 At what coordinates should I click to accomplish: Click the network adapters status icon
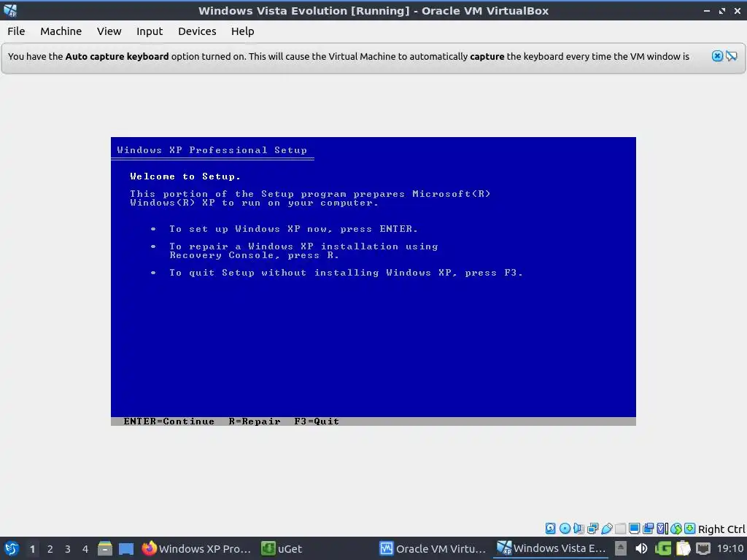coord(592,528)
